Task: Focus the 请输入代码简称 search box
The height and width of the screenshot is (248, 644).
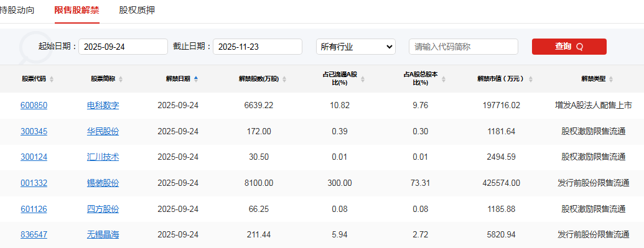Action: (x=464, y=47)
